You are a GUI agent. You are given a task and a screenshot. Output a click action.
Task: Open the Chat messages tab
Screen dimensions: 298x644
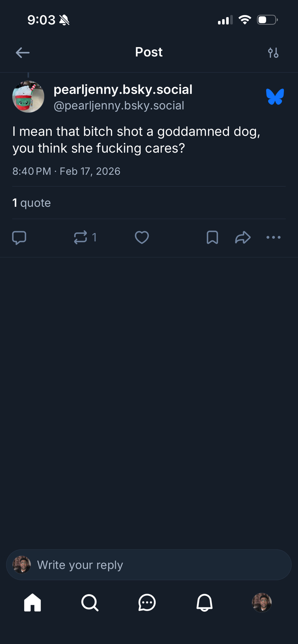pyautogui.click(x=147, y=602)
